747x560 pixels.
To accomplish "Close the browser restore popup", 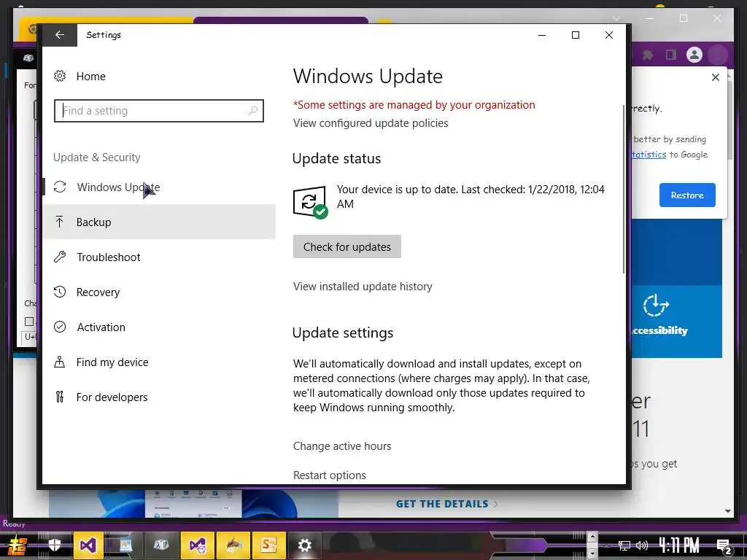I will click(x=715, y=77).
